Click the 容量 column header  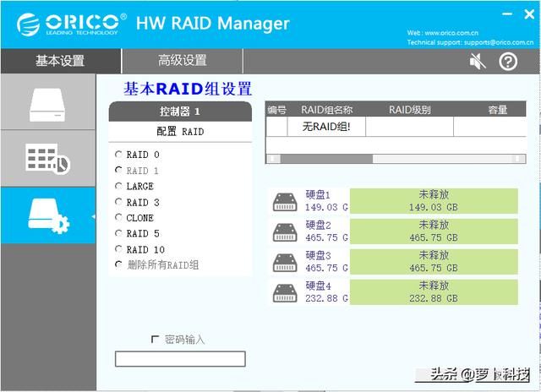coord(498,110)
